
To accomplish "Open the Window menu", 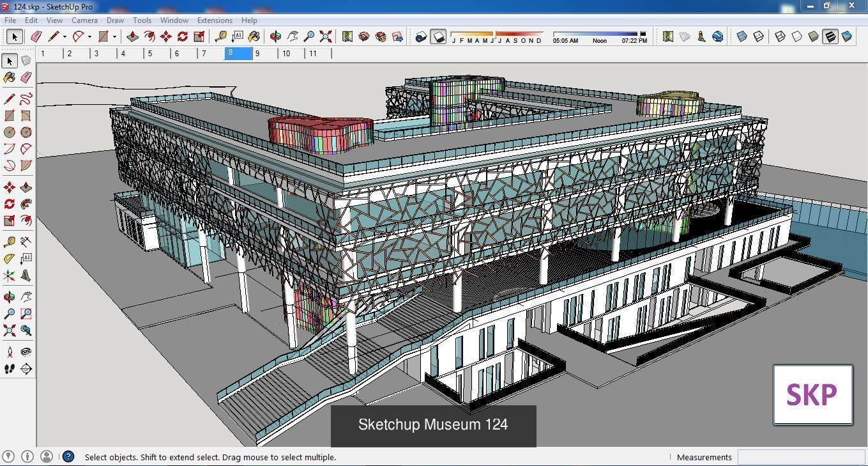I will tap(174, 20).
